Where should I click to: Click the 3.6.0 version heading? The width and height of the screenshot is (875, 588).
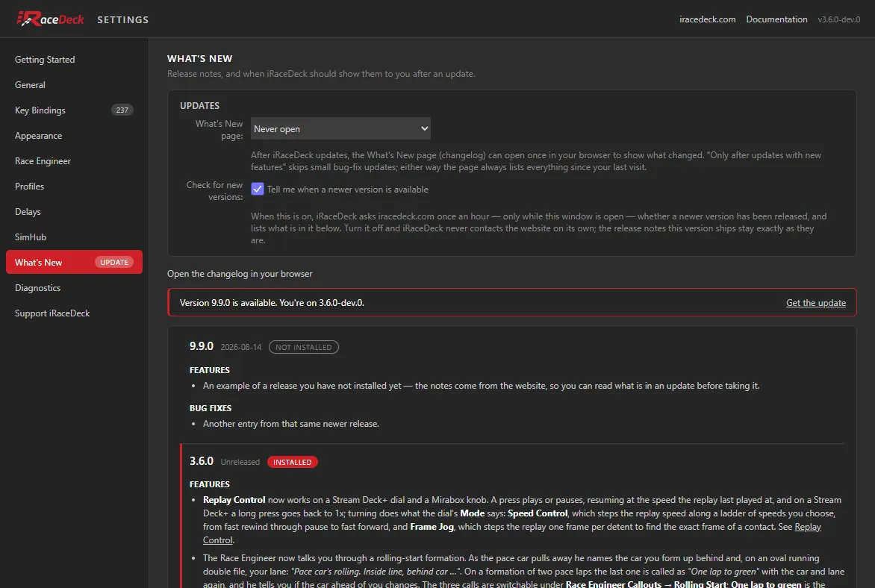(x=202, y=461)
